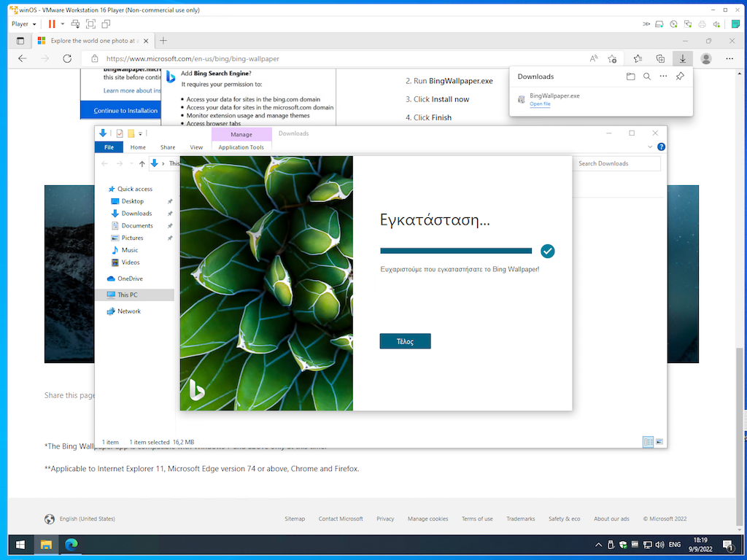This screenshot has height=560, width=747.
Task: Open the VMware green notes icon
Action: [735, 24]
